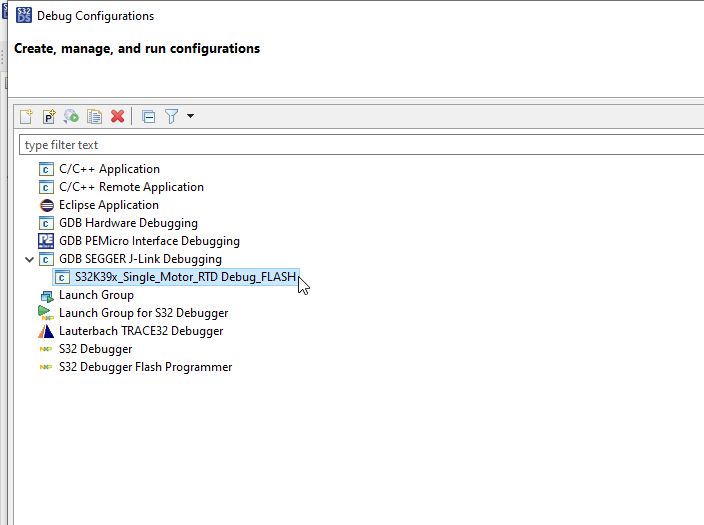
Task: Collapse all configurations in tree
Action: 148,116
